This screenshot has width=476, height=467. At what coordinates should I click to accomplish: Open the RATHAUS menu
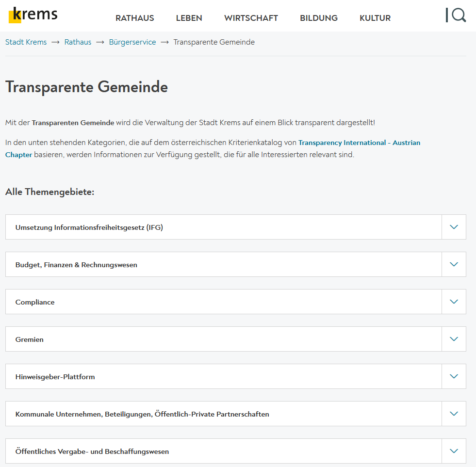click(x=135, y=18)
